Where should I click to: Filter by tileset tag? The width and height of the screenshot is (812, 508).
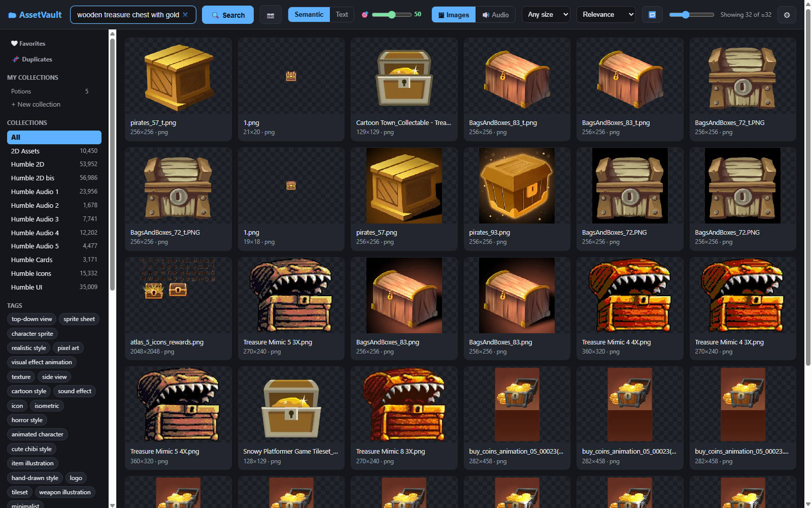[x=20, y=492]
